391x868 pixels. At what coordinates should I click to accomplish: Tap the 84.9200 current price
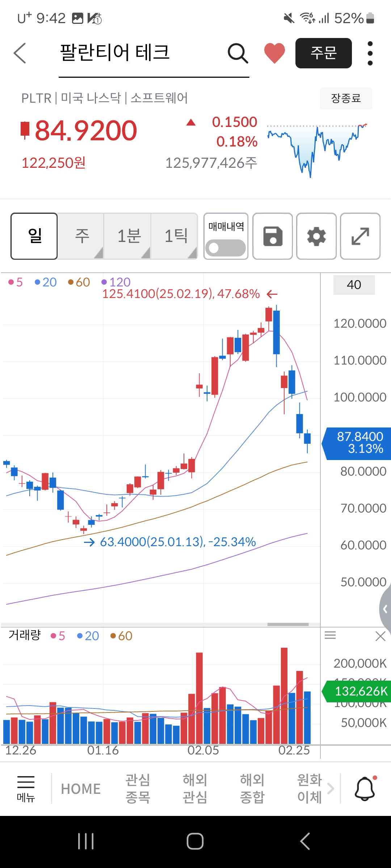[86, 131]
